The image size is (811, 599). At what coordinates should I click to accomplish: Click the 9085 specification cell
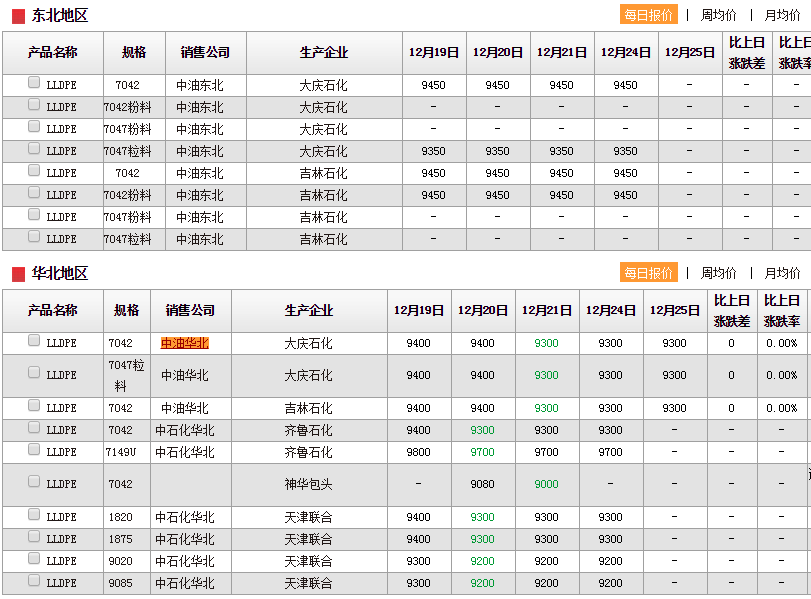[121, 583]
